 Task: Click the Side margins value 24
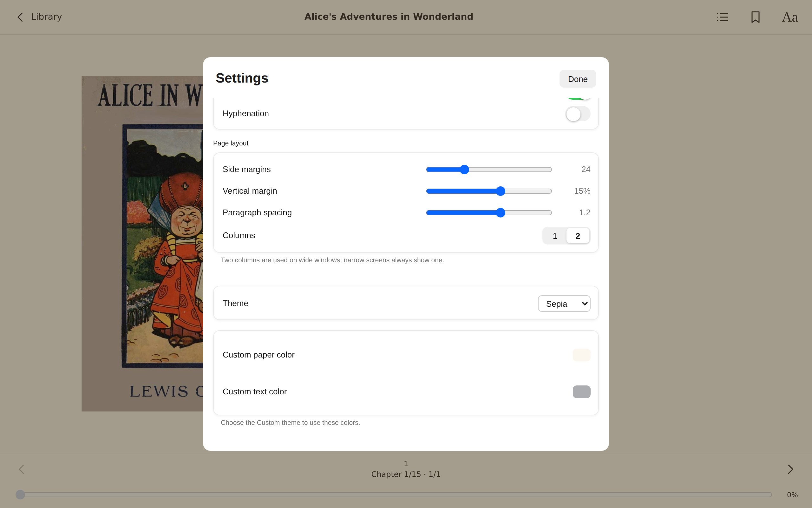(x=586, y=169)
